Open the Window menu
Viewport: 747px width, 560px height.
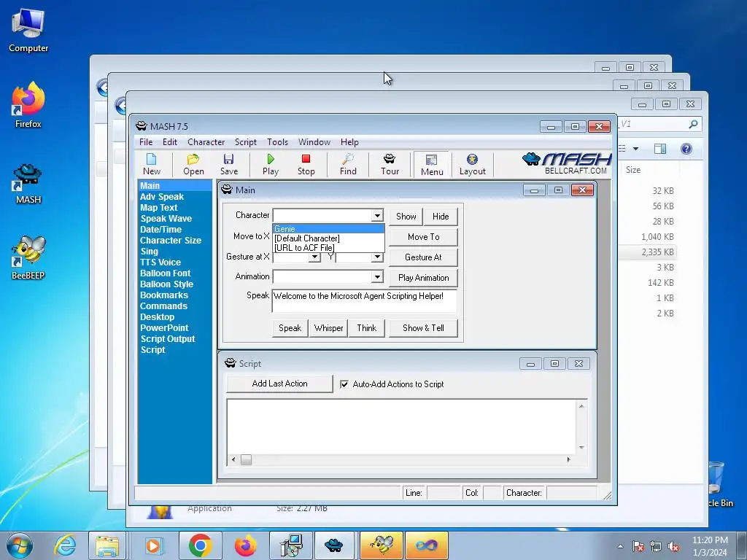[x=314, y=142]
